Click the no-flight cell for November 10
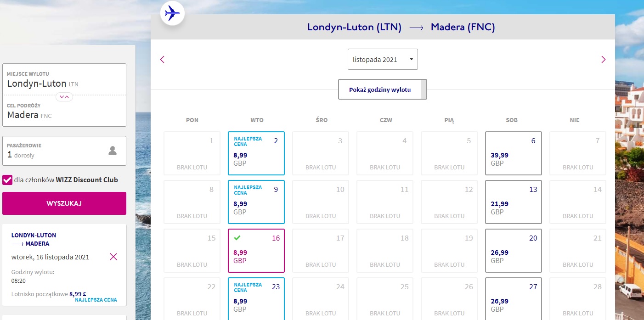The height and width of the screenshot is (320, 644). (x=321, y=202)
